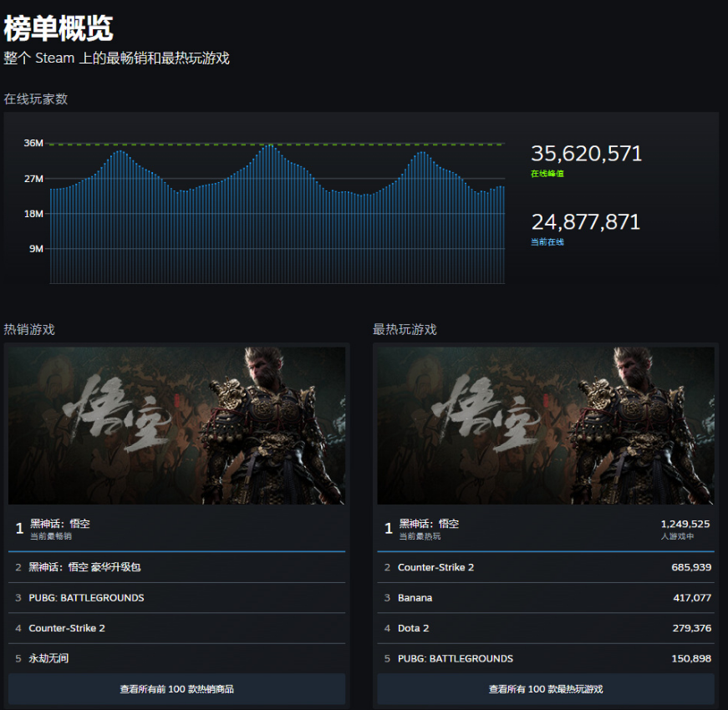Viewport: 728px width, 710px height.
Task: Click the 36M axis label on the chart
Action: 33,143
